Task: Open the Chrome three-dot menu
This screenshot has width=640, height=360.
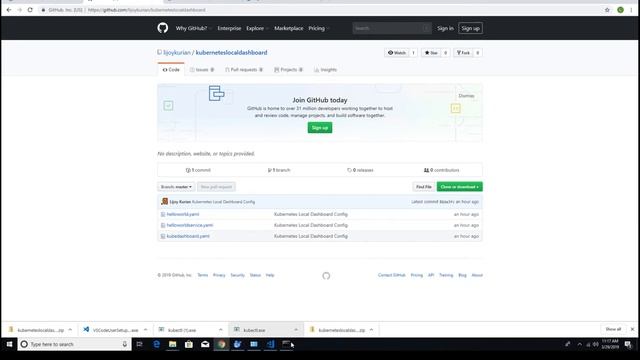Action: (x=631, y=10)
